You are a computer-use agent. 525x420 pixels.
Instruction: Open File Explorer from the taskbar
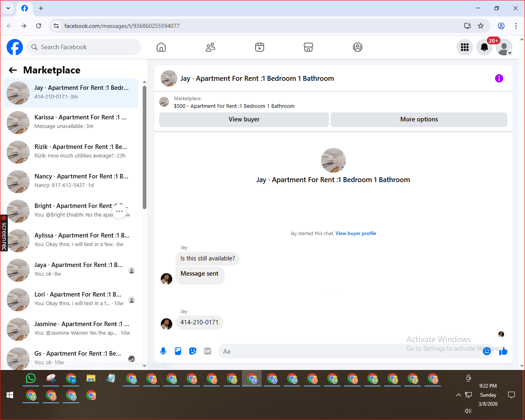(91, 379)
